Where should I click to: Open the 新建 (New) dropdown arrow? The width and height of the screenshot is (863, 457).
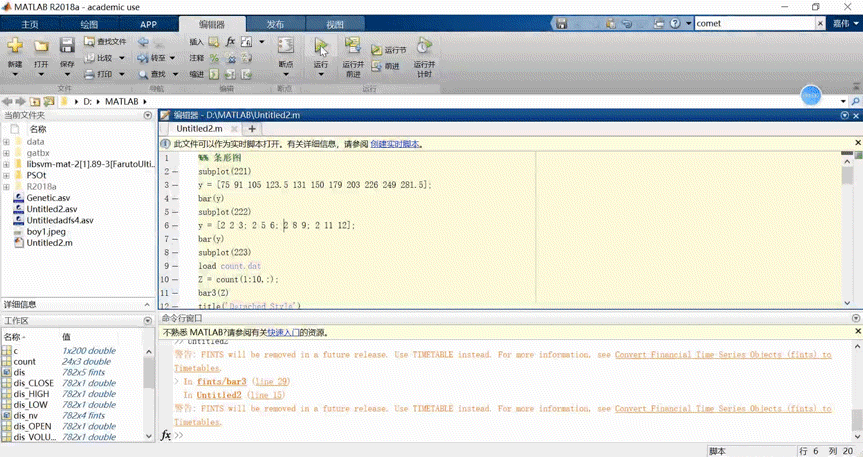coord(15,74)
